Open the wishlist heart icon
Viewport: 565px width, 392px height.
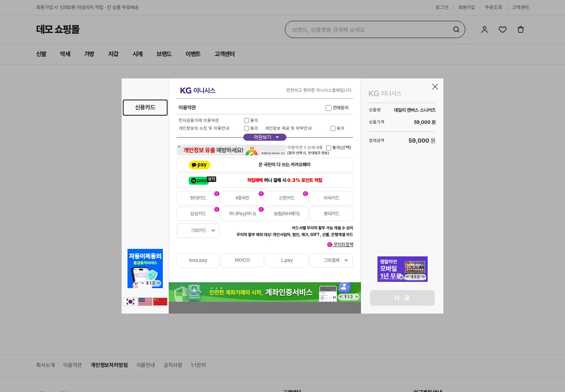pyautogui.click(x=503, y=29)
